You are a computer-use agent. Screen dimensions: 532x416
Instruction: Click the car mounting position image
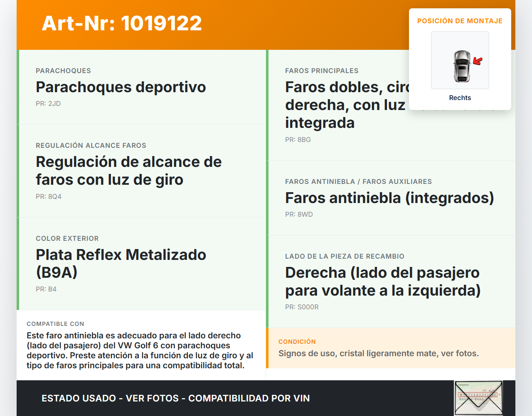pyautogui.click(x=460, y=61)
